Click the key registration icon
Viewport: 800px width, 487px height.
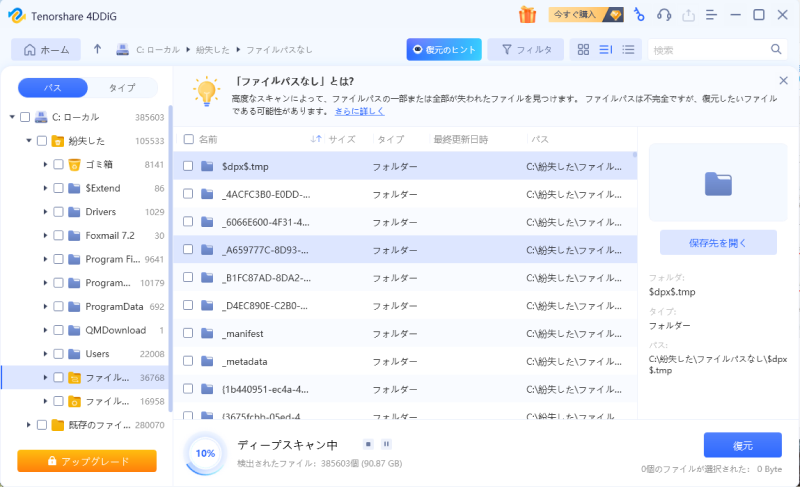[638, 15]
